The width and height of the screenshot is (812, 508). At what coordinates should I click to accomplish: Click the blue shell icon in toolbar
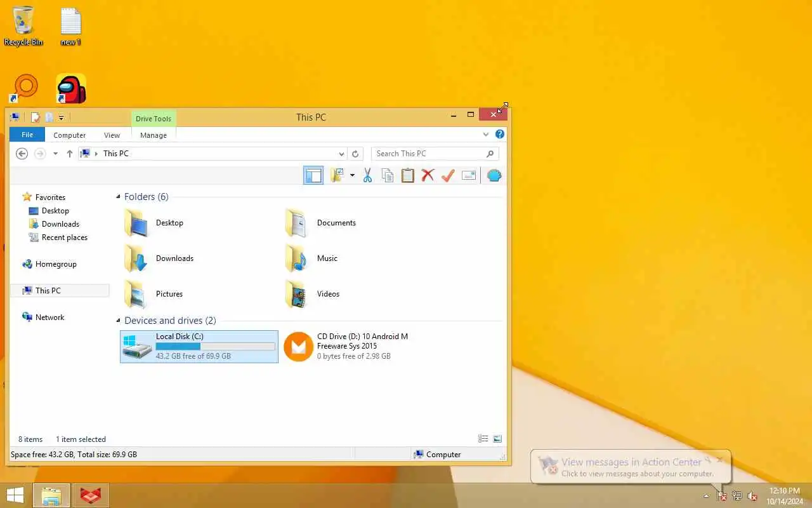(x=494, y=176)
